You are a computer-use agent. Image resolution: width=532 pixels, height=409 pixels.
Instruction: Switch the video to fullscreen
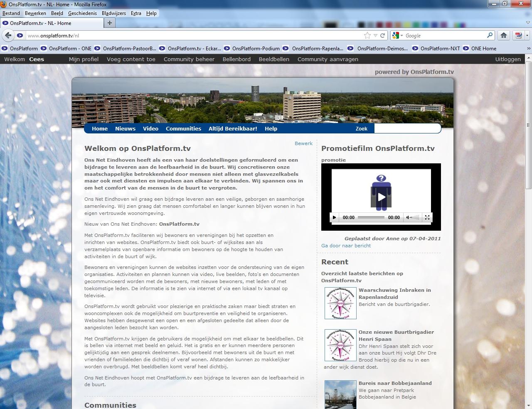pyautogui.click(x=427, y=217)
